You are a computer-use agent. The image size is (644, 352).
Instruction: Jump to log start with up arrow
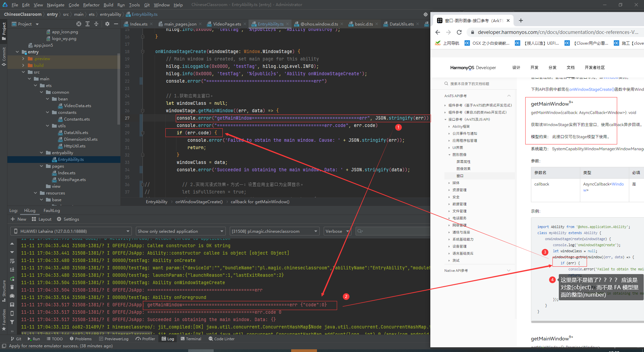[12, 244]
